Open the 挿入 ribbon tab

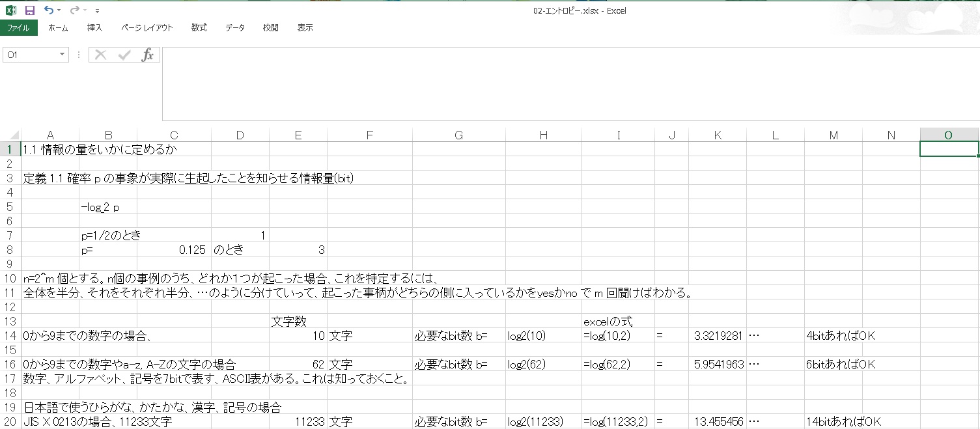(94, 28)
